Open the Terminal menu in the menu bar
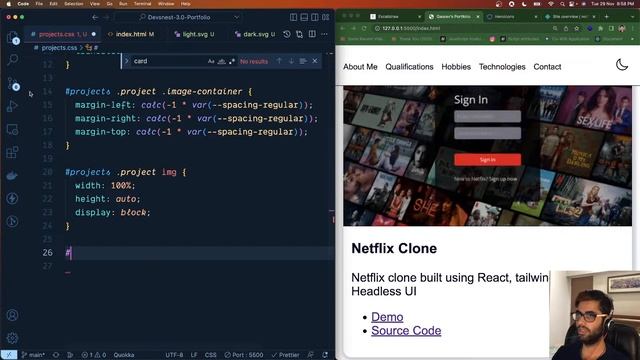The image size is (640, 360). click(142, 4)
